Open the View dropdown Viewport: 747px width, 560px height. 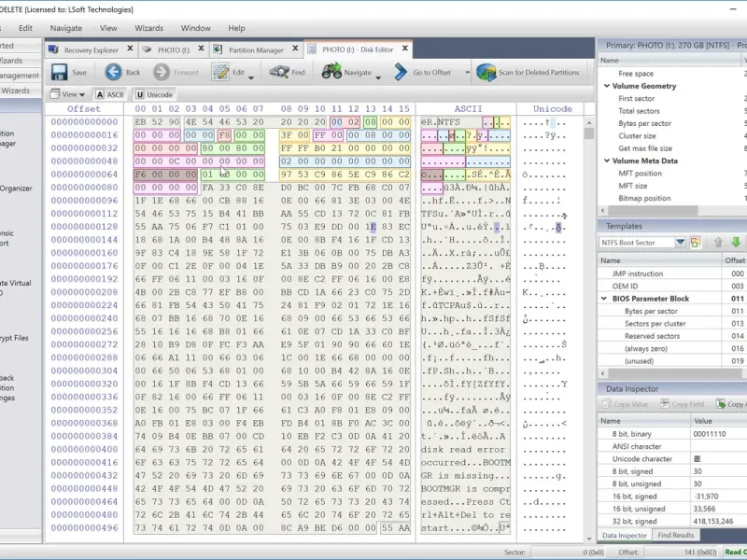(x=68, y=94)
